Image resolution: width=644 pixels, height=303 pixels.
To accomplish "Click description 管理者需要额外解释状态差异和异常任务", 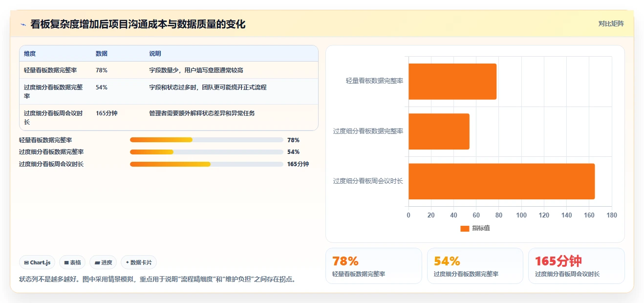I will click(x=202, y=113).
